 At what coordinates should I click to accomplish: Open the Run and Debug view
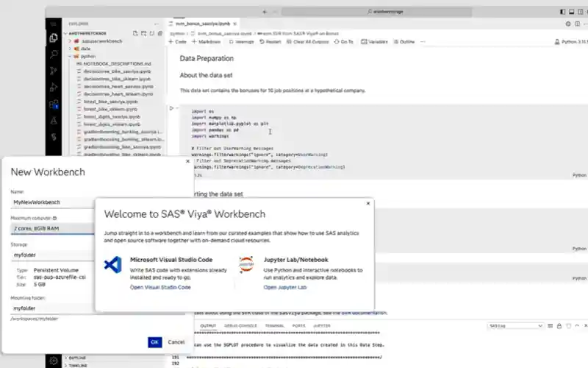tap(54, 88)
